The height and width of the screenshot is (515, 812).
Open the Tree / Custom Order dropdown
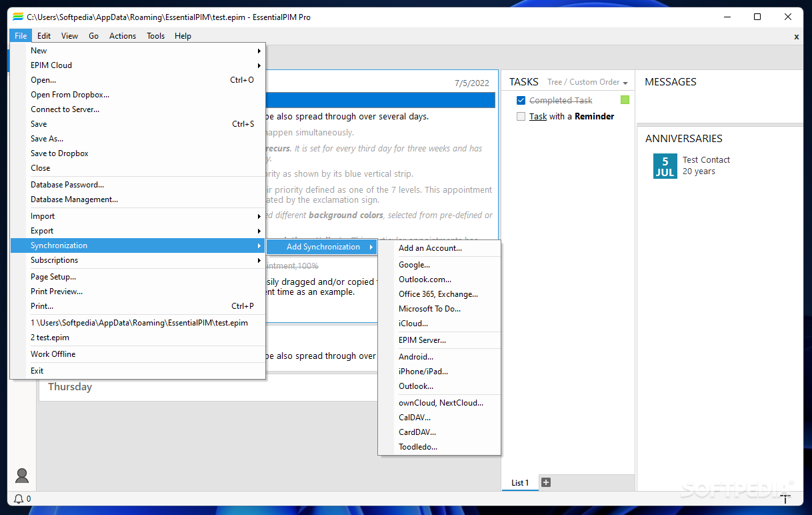point(587,82)
